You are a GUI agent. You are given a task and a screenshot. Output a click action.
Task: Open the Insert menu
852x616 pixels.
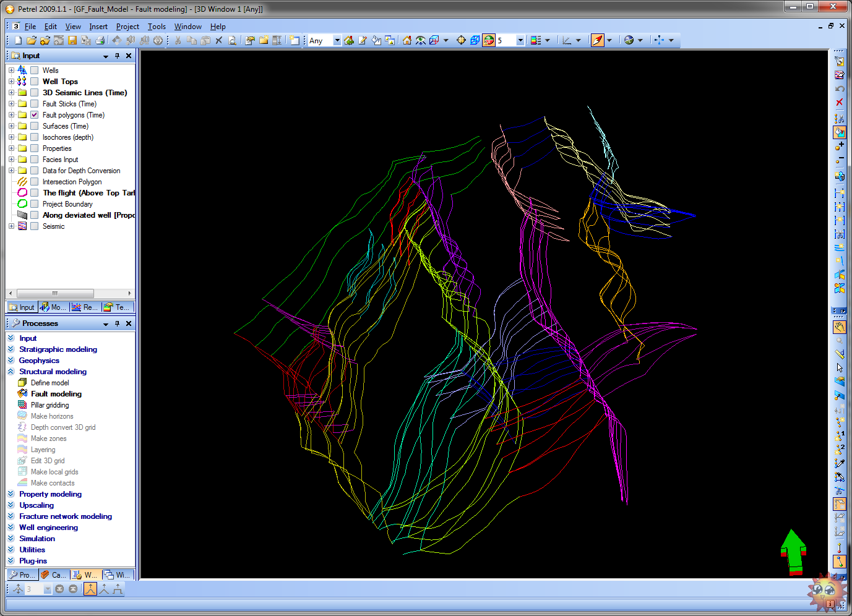[98, 27]
